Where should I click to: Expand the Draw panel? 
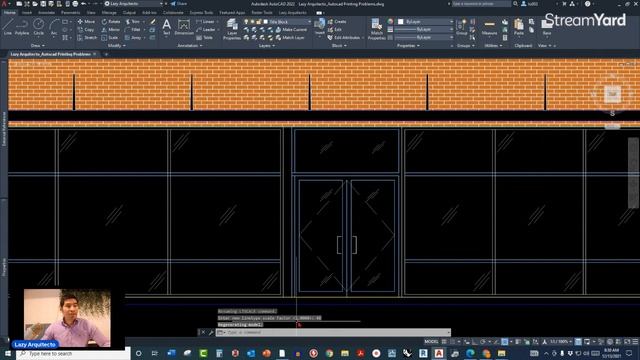(x=38, y=46)
